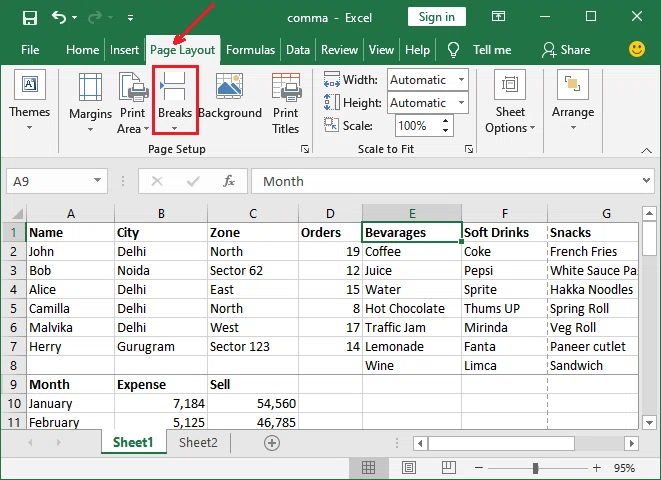The image size is (661, 480).
Task: Cancel the formula bar entry
Action: coord(157,182)
